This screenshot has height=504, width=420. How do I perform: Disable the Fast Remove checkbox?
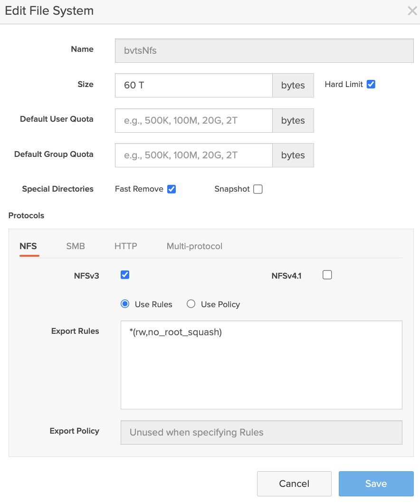click(172, 189)
